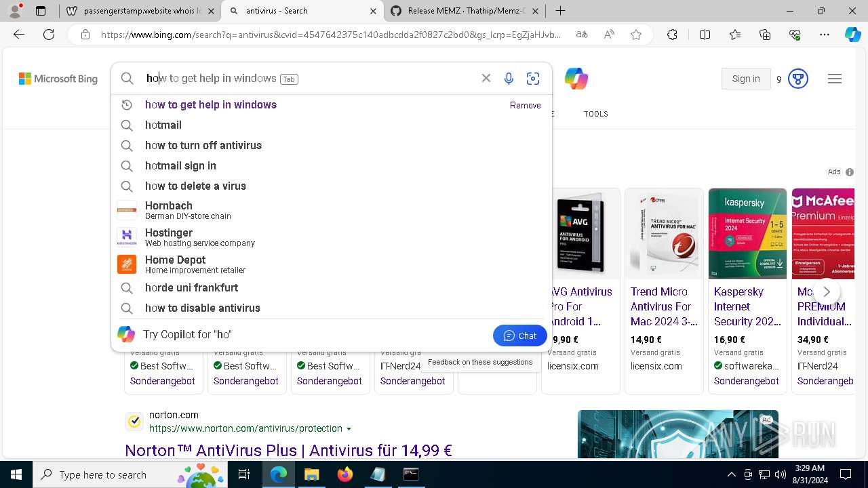
Task: Open Windows Start menu
Action: point(16,474)
